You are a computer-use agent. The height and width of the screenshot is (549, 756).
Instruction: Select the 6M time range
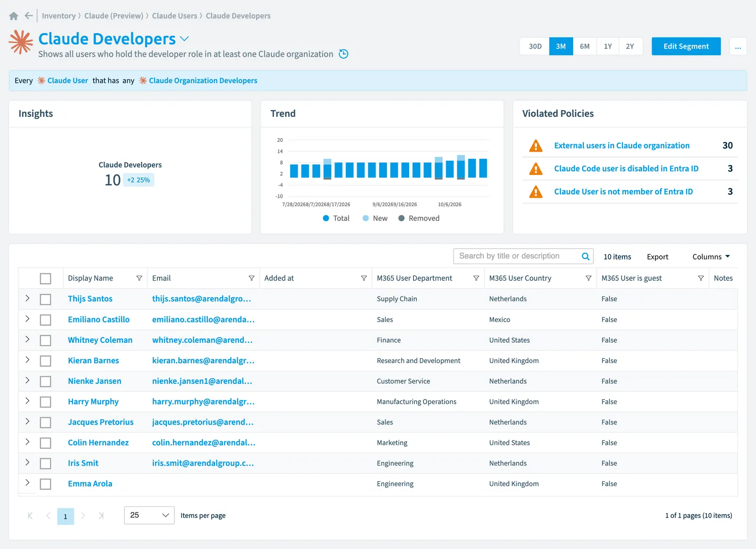pos(585,46)
